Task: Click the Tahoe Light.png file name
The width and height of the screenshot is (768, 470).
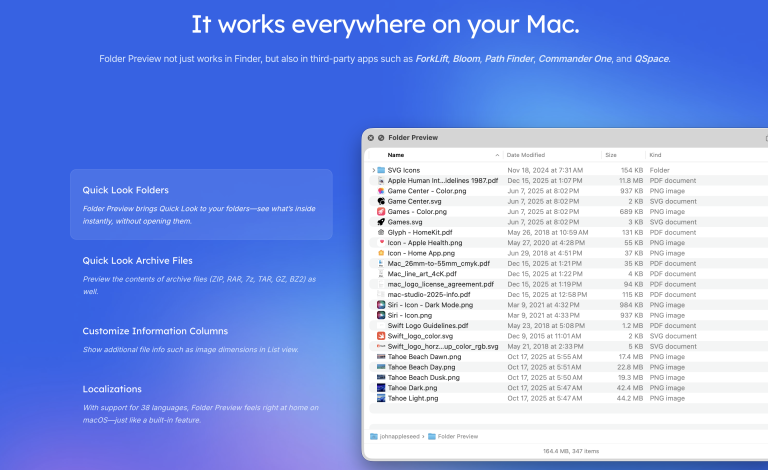Action: 413,398
